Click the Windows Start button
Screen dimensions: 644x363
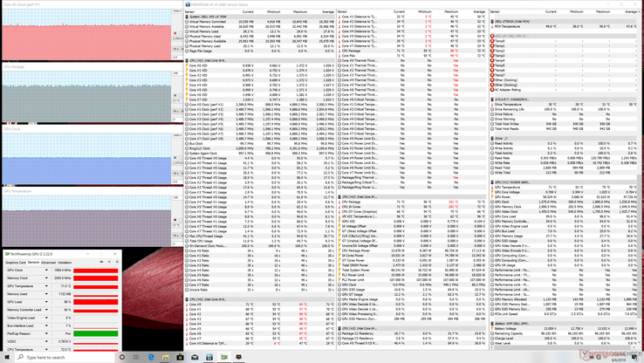pyautogui.click(x=5, y=357)
